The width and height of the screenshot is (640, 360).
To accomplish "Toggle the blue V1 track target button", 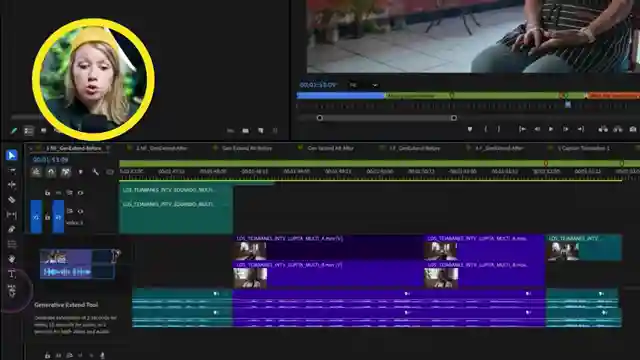I will [58, 217].
